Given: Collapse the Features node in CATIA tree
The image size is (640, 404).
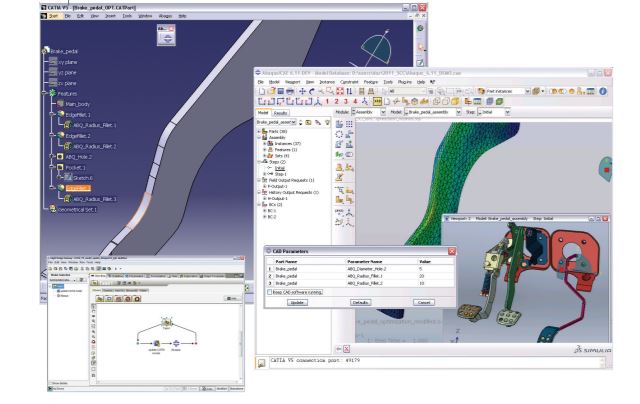Looking at the screenshot, I should click(x=44, y=93).
